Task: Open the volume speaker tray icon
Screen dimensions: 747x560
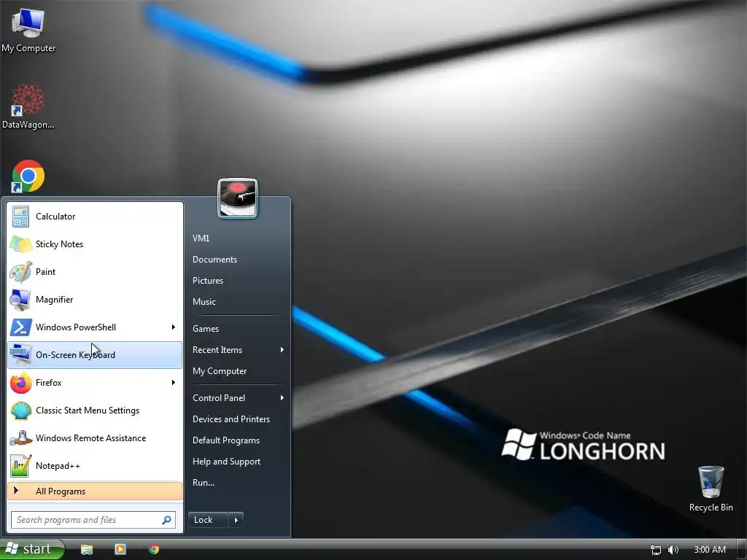Action: click(x=673, y=550)
